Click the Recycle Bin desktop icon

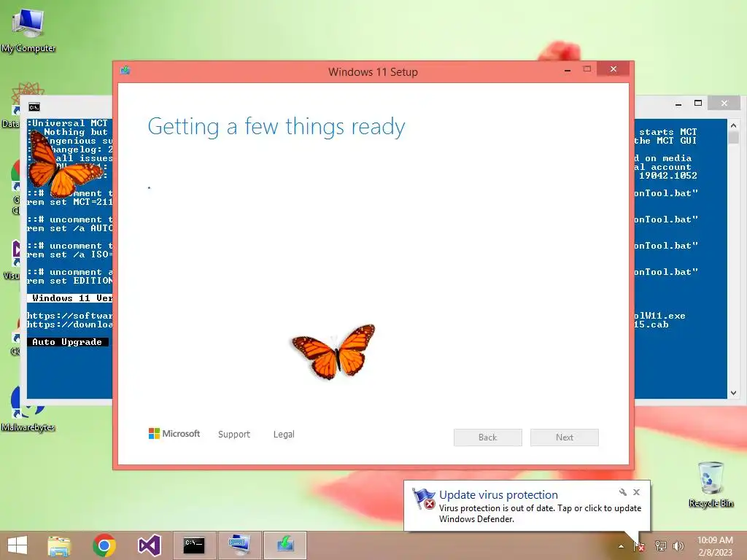pyautogui.click(x=711, y=484)
